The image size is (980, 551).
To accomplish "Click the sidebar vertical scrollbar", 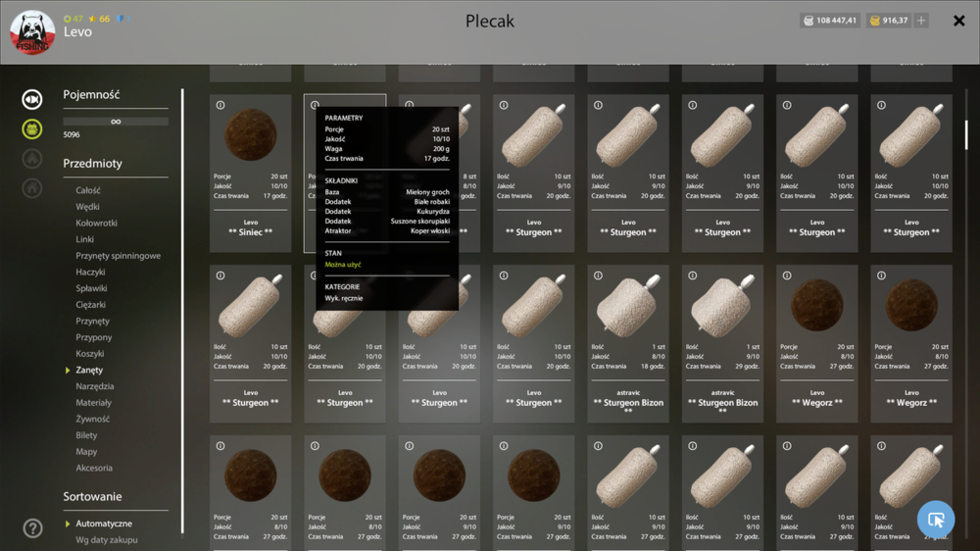I will pyautogui.click(x=182, y=311).
